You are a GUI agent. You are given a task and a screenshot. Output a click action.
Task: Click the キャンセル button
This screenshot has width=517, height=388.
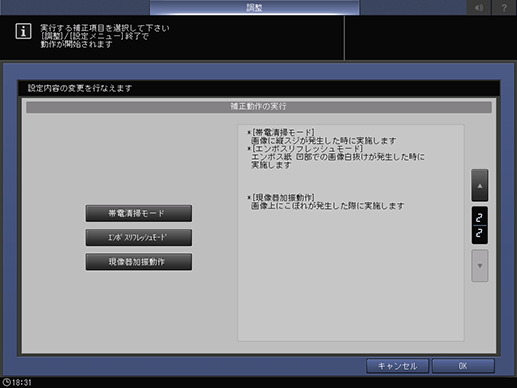click(x=397, y=366)
